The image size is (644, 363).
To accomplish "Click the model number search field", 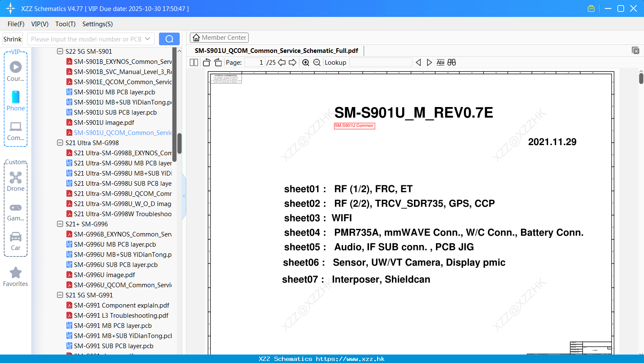I will [x=86, y=39].
